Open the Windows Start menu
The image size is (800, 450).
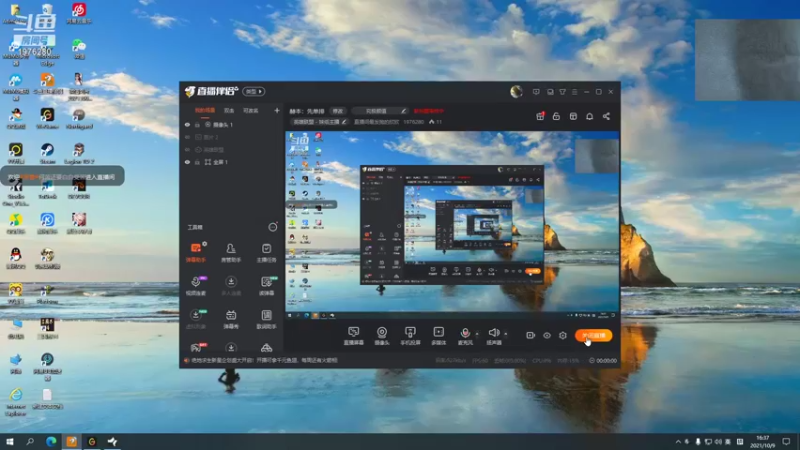click(9, 441)
